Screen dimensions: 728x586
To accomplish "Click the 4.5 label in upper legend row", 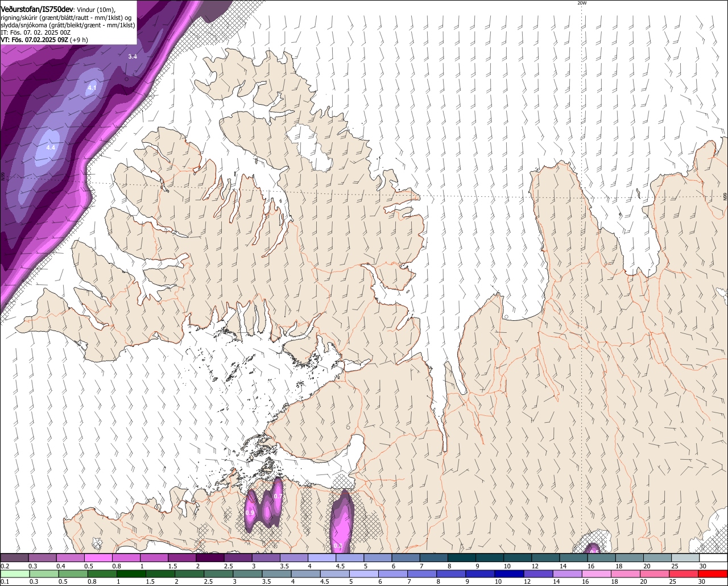I will (340, 566).
